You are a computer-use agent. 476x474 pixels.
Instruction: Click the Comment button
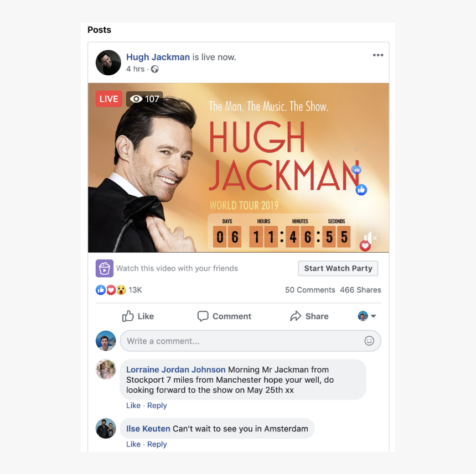pos(224,316)
